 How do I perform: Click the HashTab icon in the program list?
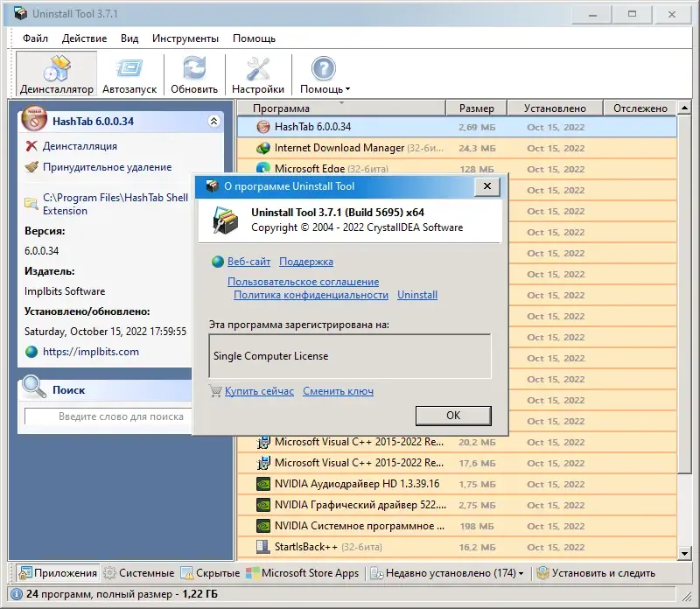tap(263, 127)
